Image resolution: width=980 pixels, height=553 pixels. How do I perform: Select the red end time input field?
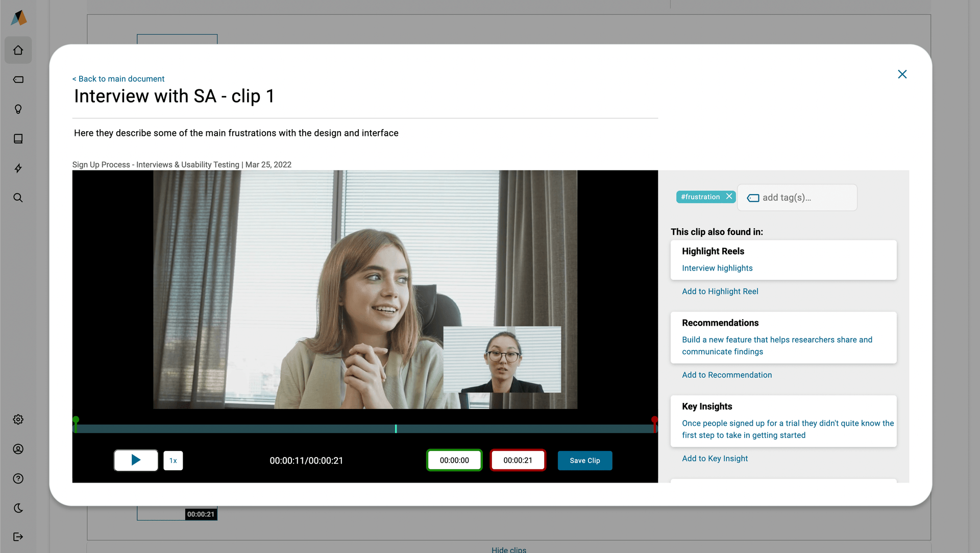tap(518, 460)
